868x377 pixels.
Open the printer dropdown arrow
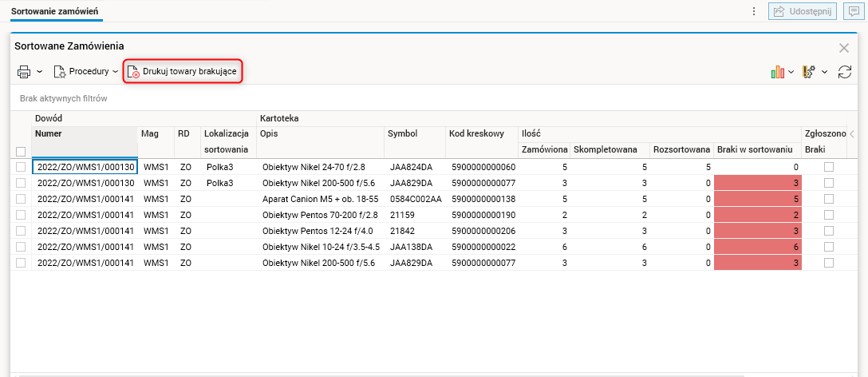click(x=39, y=72)
